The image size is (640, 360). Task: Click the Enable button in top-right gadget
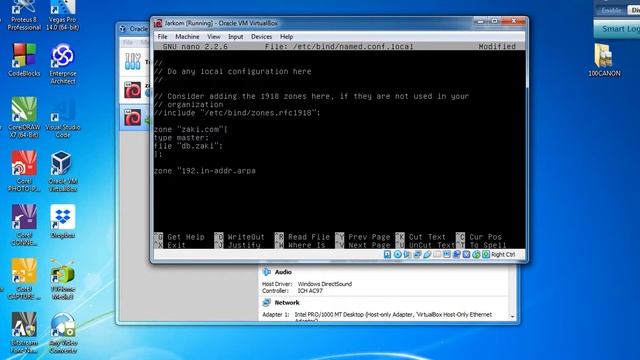(x=611, y=11)
